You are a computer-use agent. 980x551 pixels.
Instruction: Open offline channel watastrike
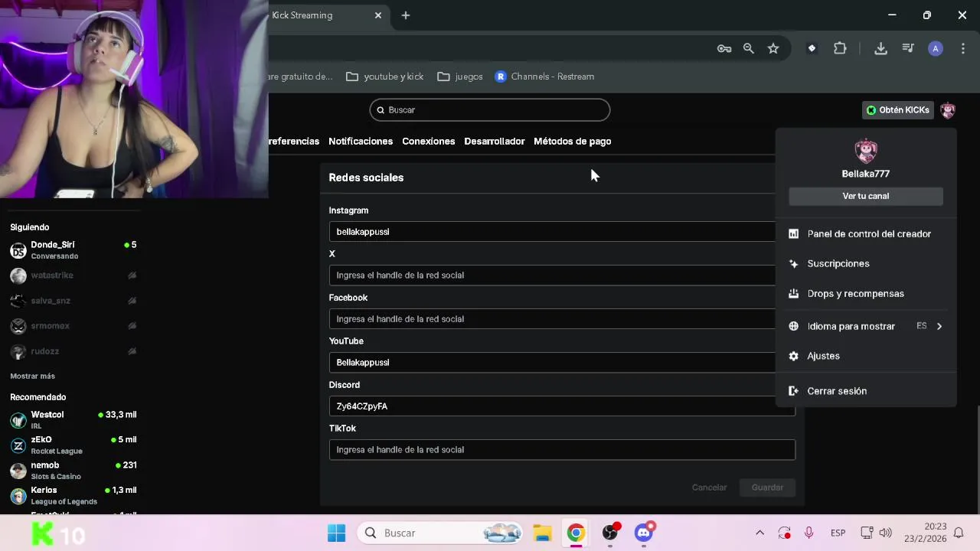click(x=73, y=275)
